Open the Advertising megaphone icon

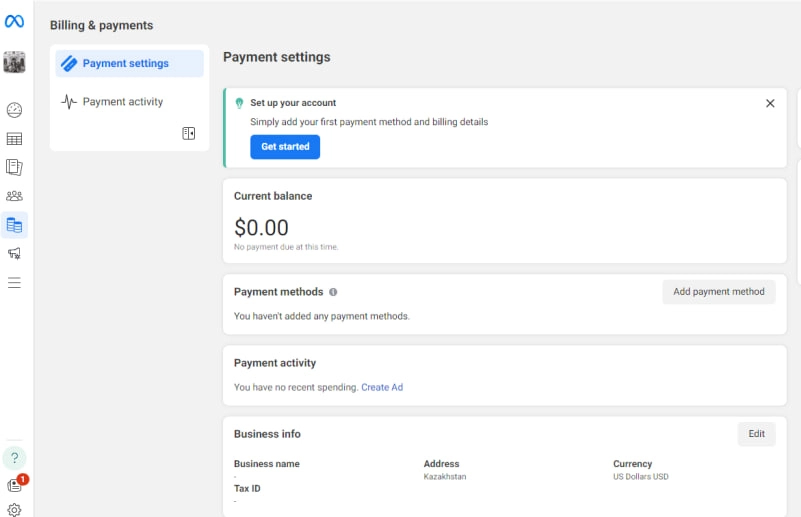pos(14,254)
